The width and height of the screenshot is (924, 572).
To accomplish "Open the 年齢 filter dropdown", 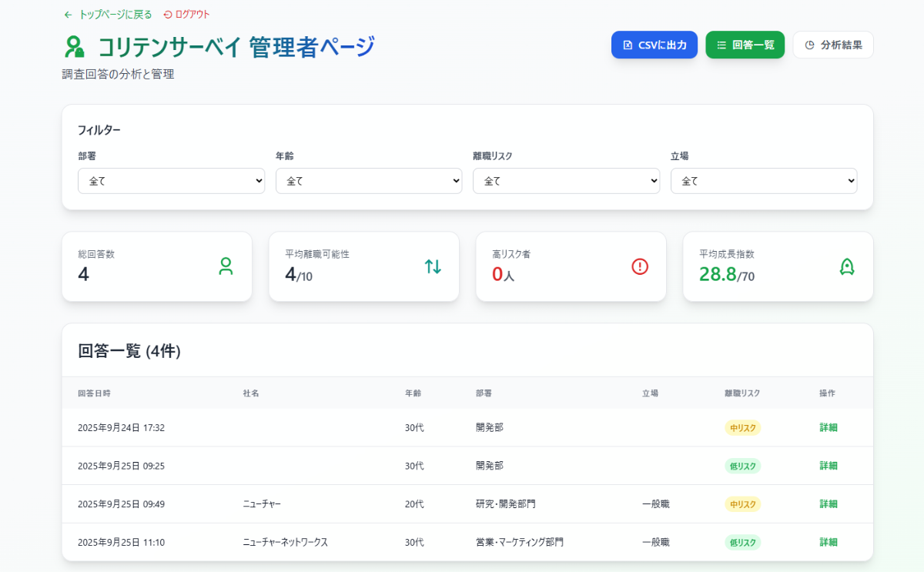I will pos(369,181).
